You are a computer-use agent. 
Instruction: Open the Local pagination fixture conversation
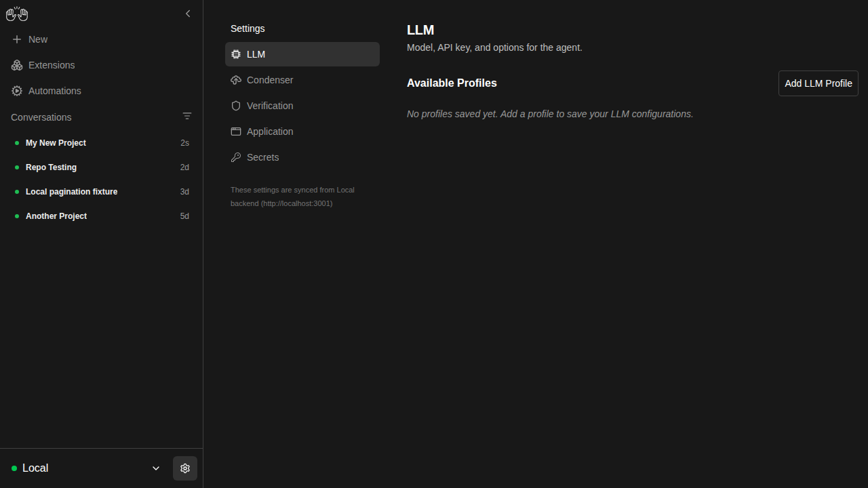[x=102, y=192]
